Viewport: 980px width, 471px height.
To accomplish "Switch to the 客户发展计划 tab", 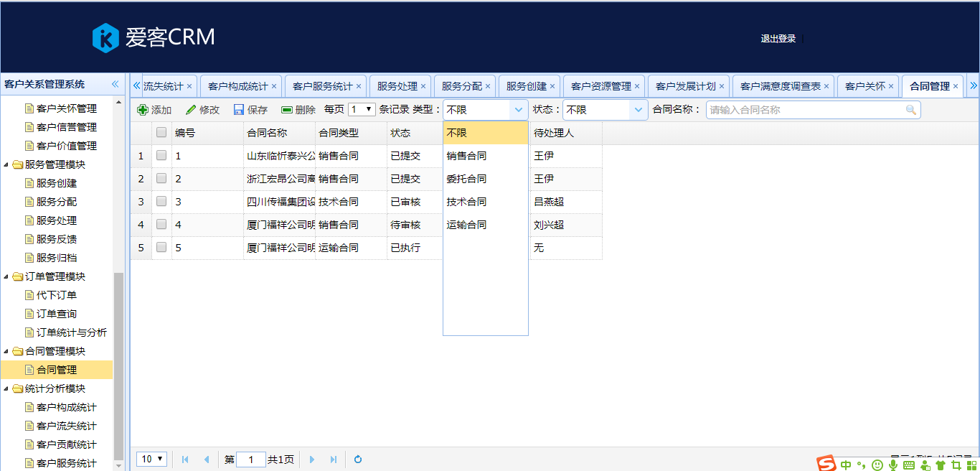I will coord(685,86).
